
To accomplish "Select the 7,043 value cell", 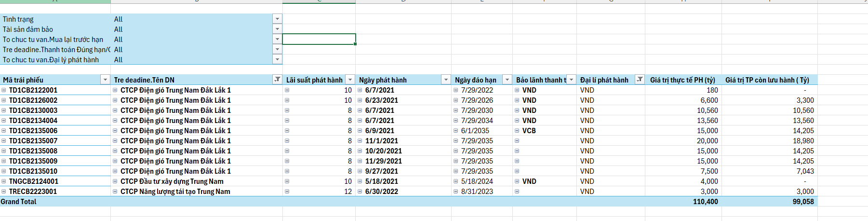I will pyautogui.click(x=769, y=171).
